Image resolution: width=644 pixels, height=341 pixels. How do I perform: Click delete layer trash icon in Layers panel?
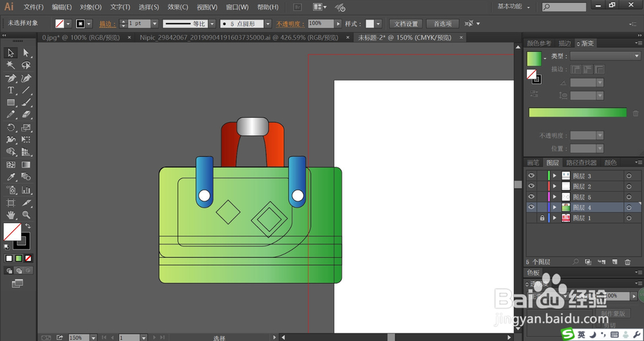627,262
